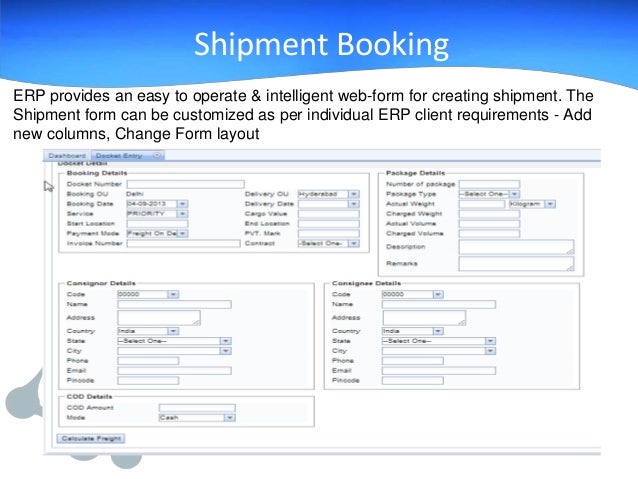Click the Invoice Number field
The width and height of the screenshot is (638, 479).
point(184,243)
